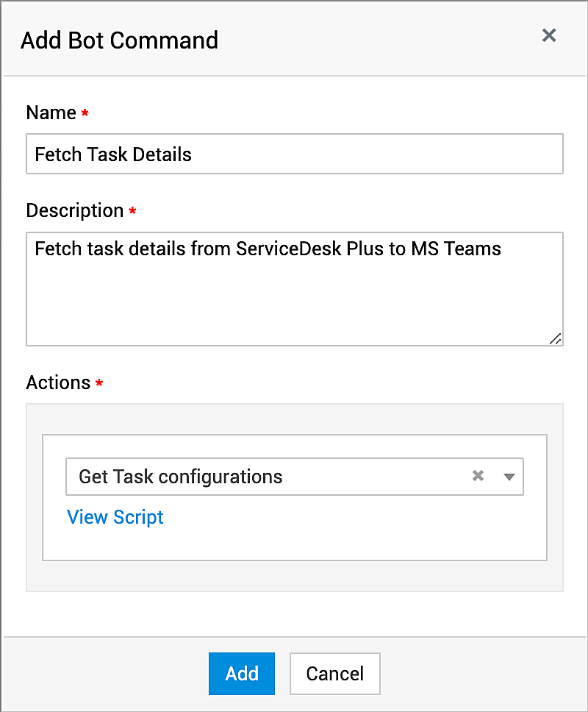Click the Description box resize handle

coord(555,338)
